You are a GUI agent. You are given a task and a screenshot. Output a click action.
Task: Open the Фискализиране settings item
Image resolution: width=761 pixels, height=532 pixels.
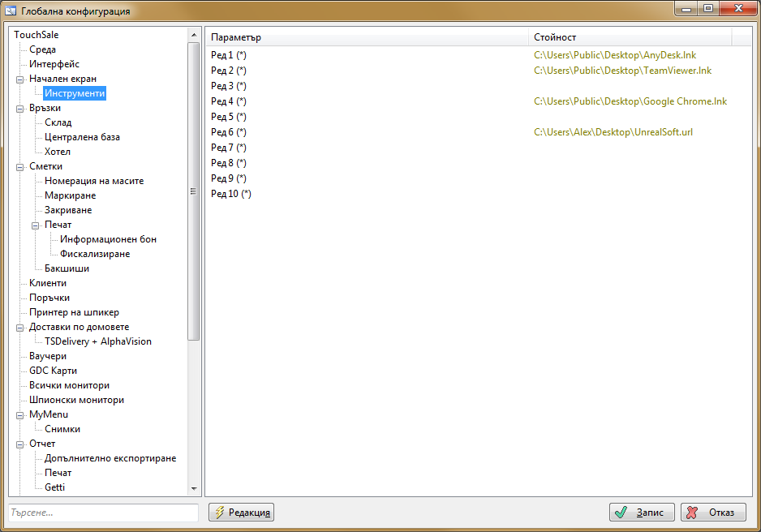pos(94,254)
